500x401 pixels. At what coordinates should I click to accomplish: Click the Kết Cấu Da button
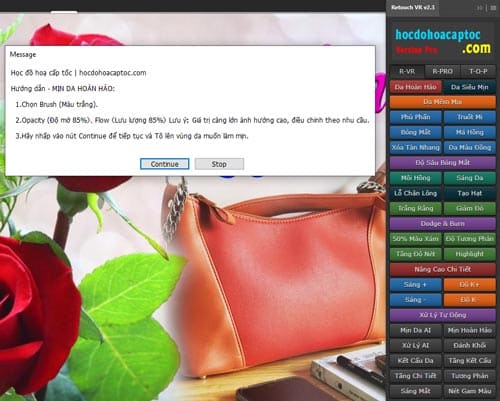(x=416, y=360)
